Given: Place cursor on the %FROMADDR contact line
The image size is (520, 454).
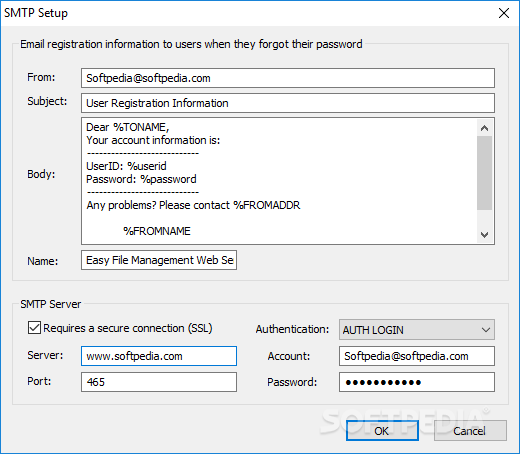Looking at the screenshot, I should coord(193,205).
